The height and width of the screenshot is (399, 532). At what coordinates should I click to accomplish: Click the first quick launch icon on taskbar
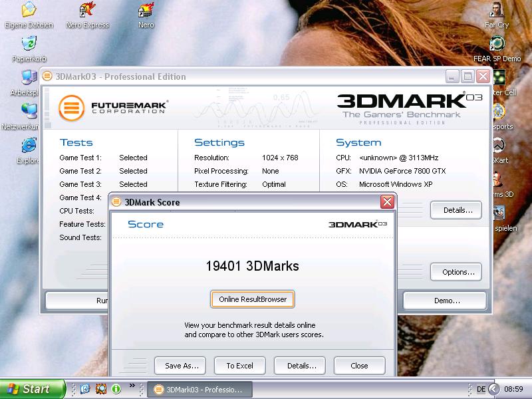85,389
